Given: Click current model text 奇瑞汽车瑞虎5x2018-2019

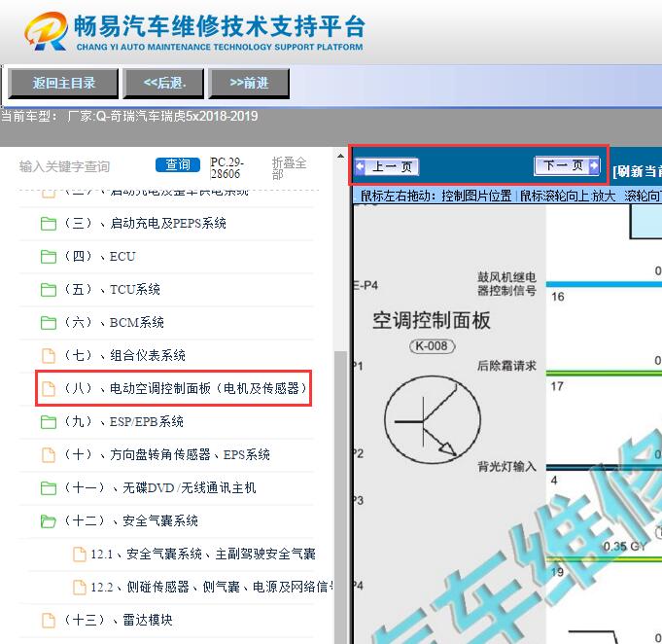Looking at the screenshot, I should click(x=184, y=116).
